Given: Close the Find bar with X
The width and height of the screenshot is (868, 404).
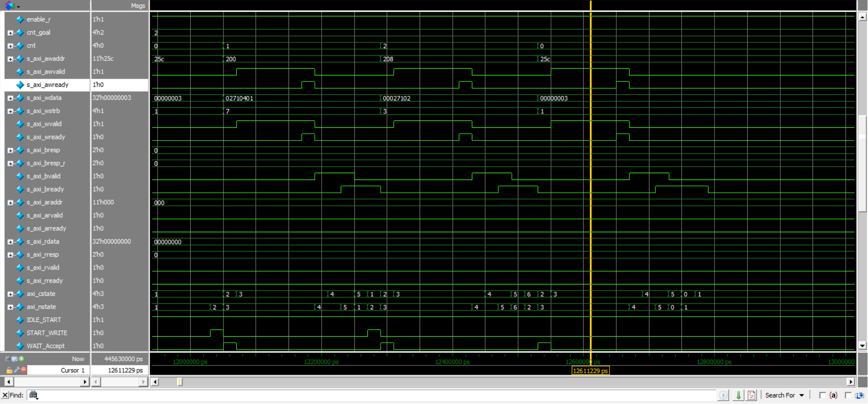Looking at the screenshot, I should click(5, 395).
